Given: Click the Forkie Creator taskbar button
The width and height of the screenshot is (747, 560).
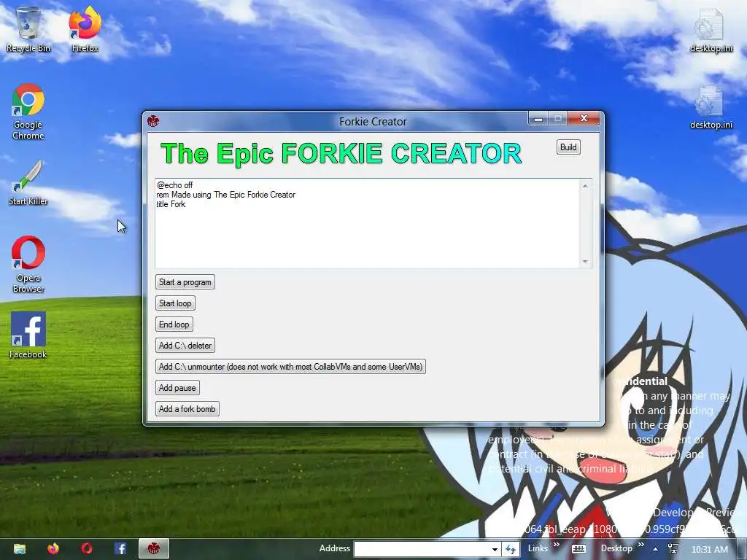Looking at the screenshot, I should click(x=153, y=548).
